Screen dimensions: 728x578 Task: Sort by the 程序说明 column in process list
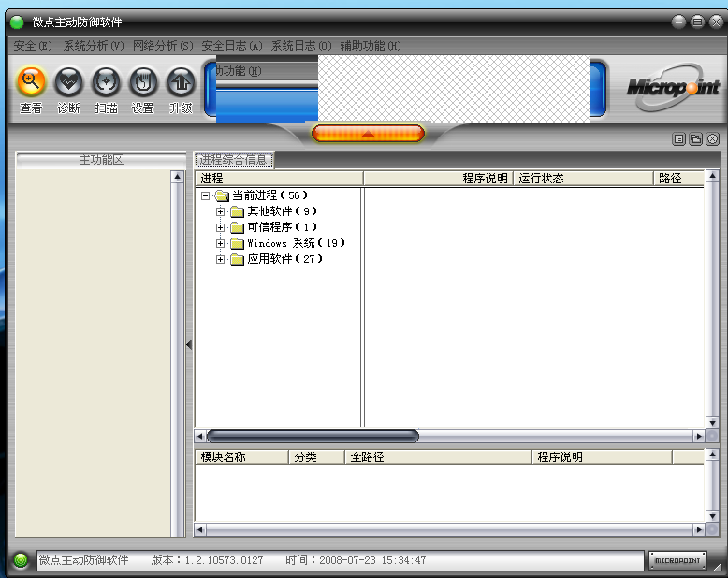[x=438, y=178]
